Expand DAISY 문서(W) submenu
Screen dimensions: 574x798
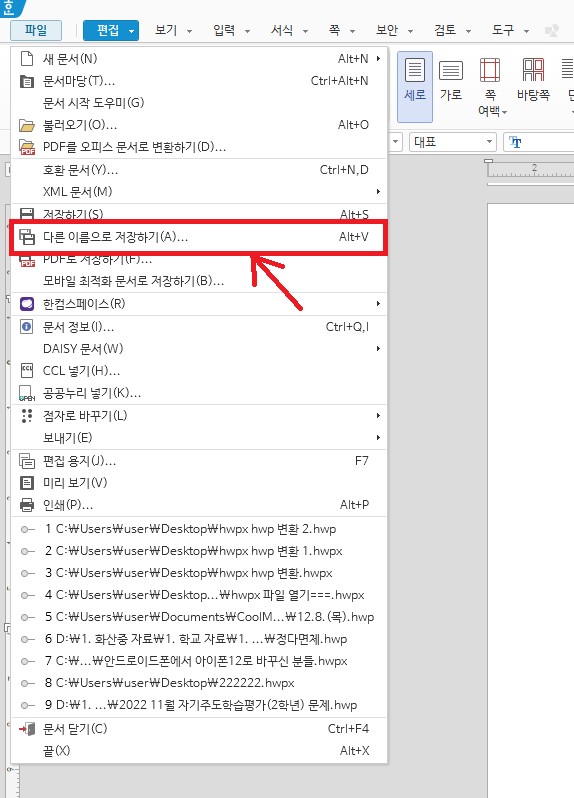(x=199, y=349)
